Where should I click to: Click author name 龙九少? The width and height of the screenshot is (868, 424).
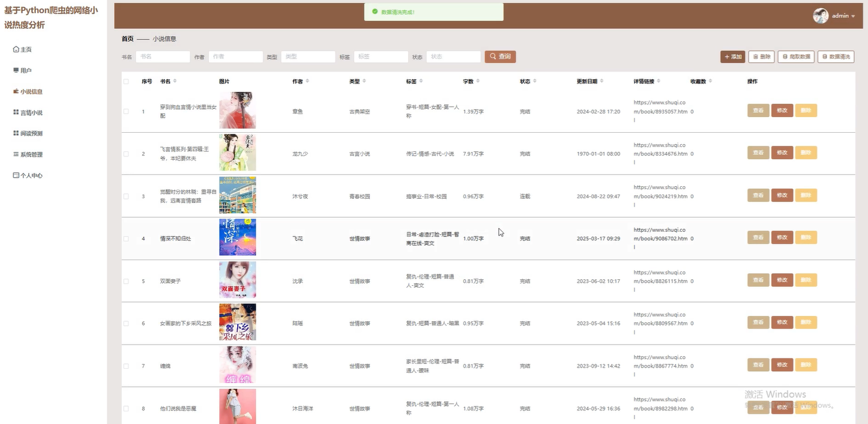300,154
